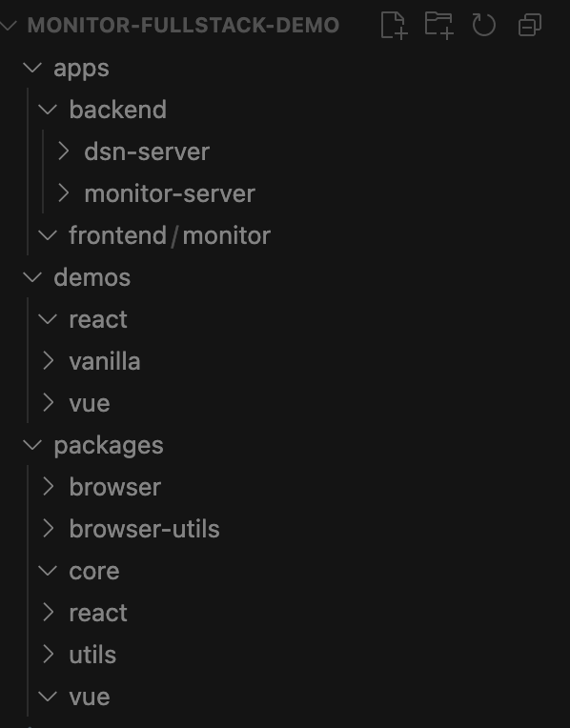
Task: Select the core folder under packages
Action: point(94,571)
